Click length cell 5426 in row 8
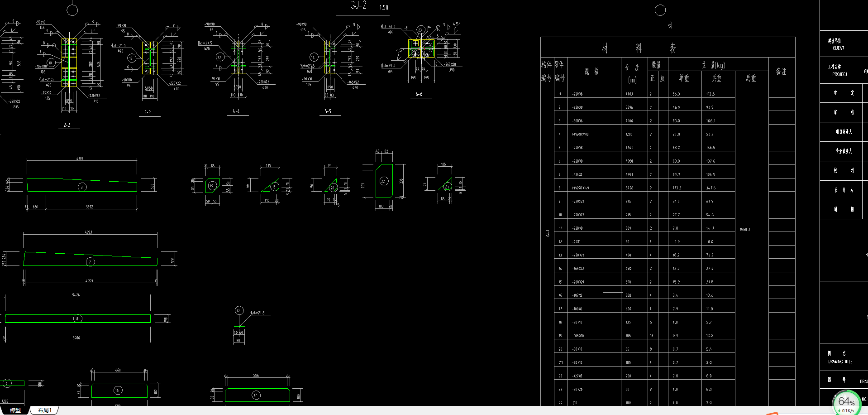The height and width of the screenshot is (415, 868). coord(629,188)
